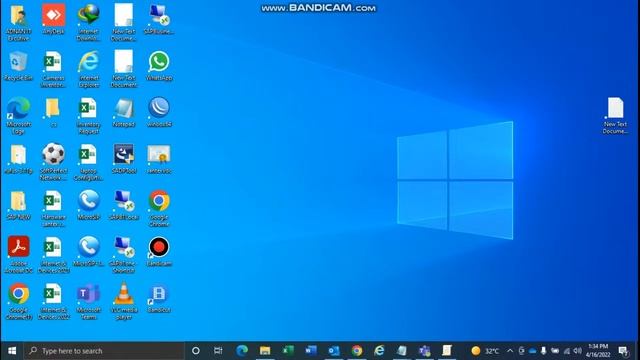
Task: Select the MicroSIP L... desktop shortcut
Action: (x=89, y=251)
